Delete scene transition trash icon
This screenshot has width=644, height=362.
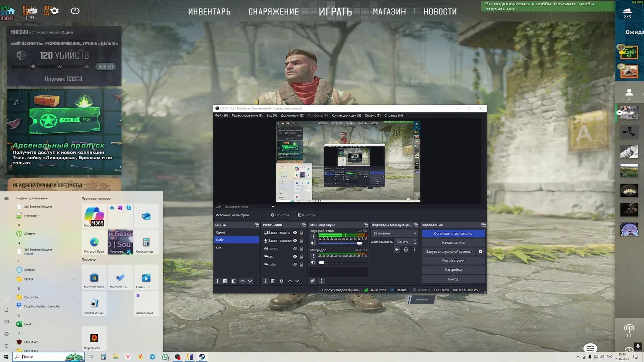coord(406,250)
